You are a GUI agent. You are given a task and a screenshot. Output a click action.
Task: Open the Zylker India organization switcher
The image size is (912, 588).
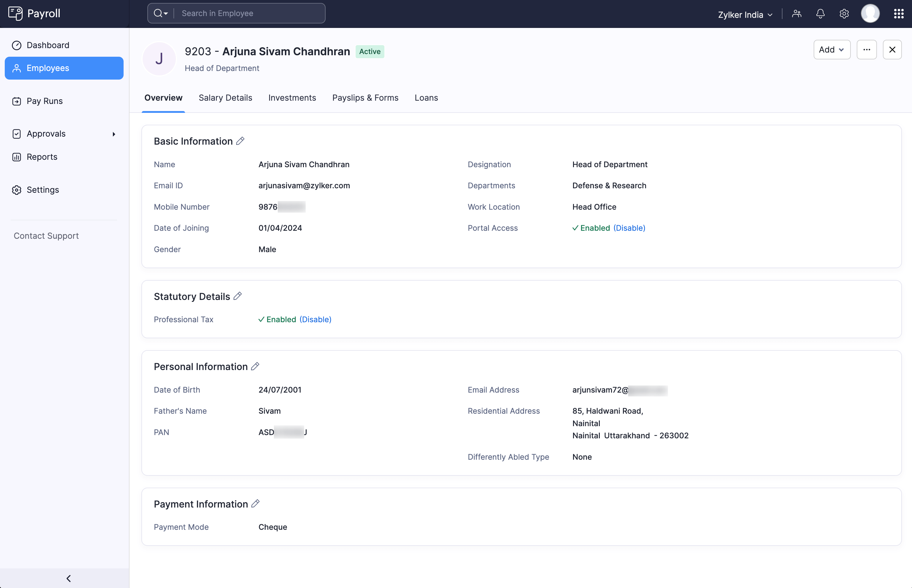tap(745, 15)
